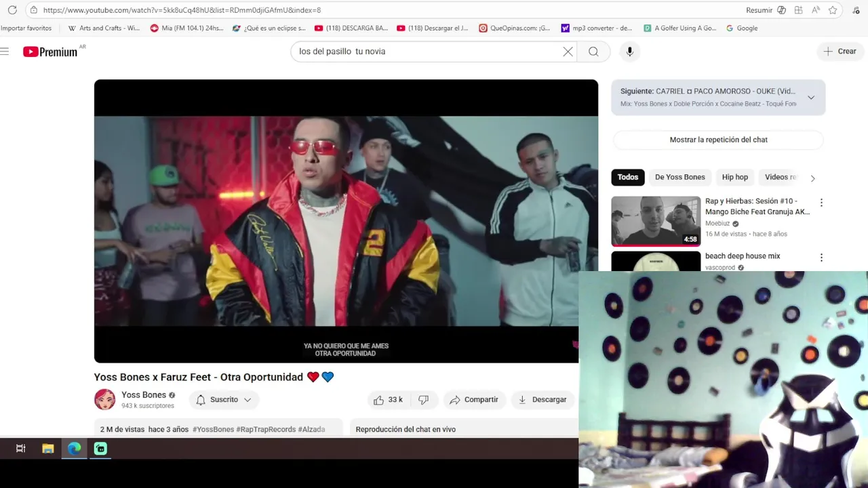Open the (118) Descargar el J... bookmark
Image resolution: width=868 pixels, height=488 pixels.
point(432,28)
